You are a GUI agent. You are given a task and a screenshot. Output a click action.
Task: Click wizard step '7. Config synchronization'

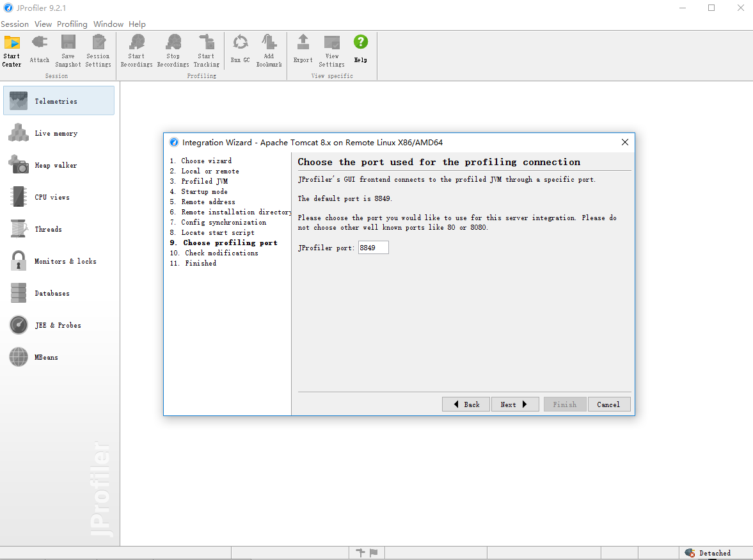click(x=218, y=222)
